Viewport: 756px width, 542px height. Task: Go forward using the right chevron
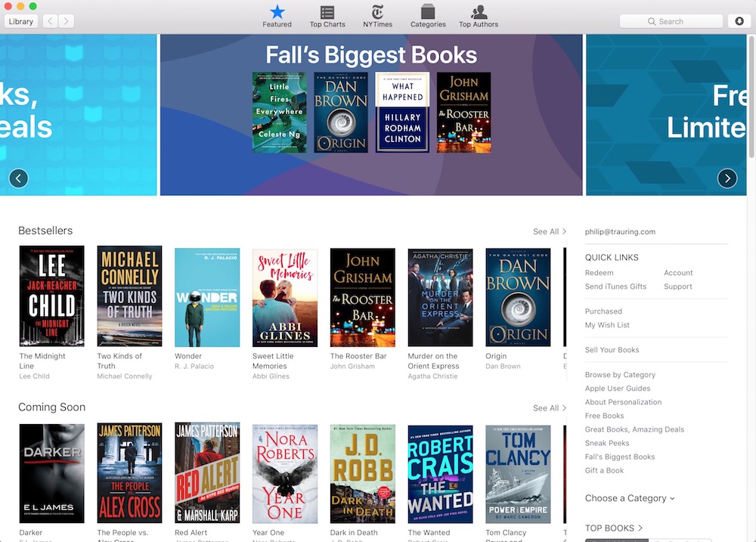(x=67, y=21)
